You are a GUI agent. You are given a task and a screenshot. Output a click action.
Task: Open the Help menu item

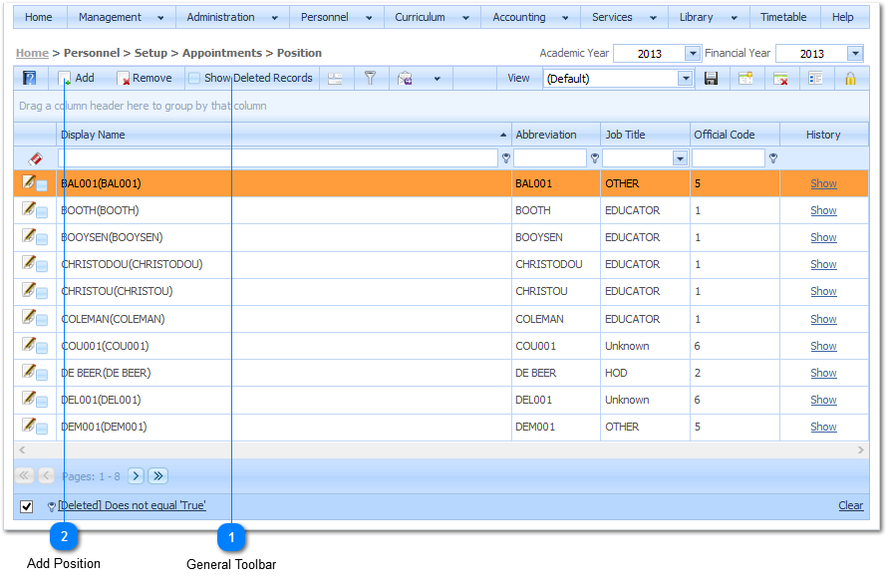(843, 17)
